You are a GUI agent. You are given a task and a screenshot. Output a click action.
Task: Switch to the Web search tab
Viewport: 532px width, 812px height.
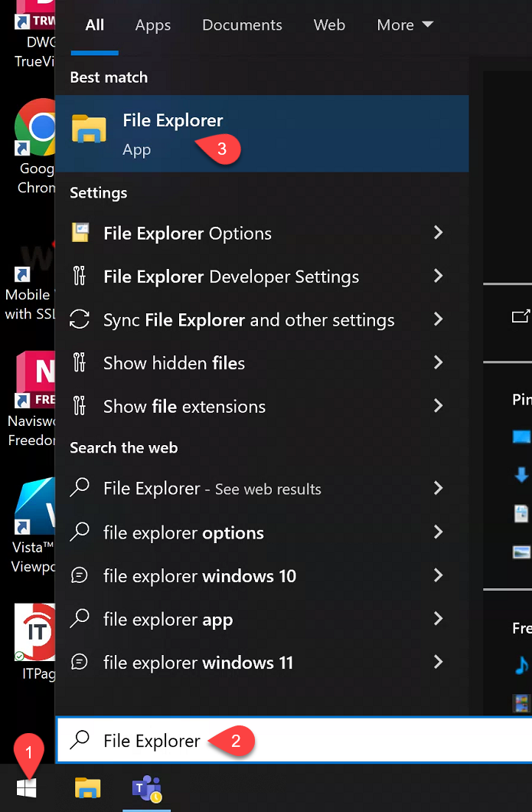[x=329, y=25]
